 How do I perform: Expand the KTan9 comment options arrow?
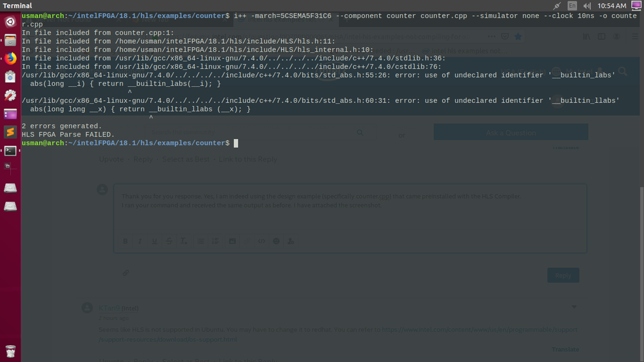click(574, 307)
